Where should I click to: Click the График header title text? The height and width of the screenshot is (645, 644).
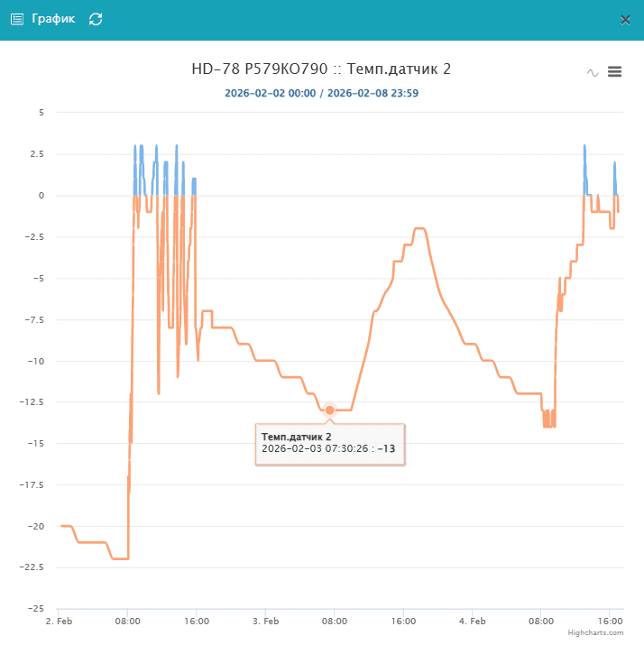click(53, 19)
